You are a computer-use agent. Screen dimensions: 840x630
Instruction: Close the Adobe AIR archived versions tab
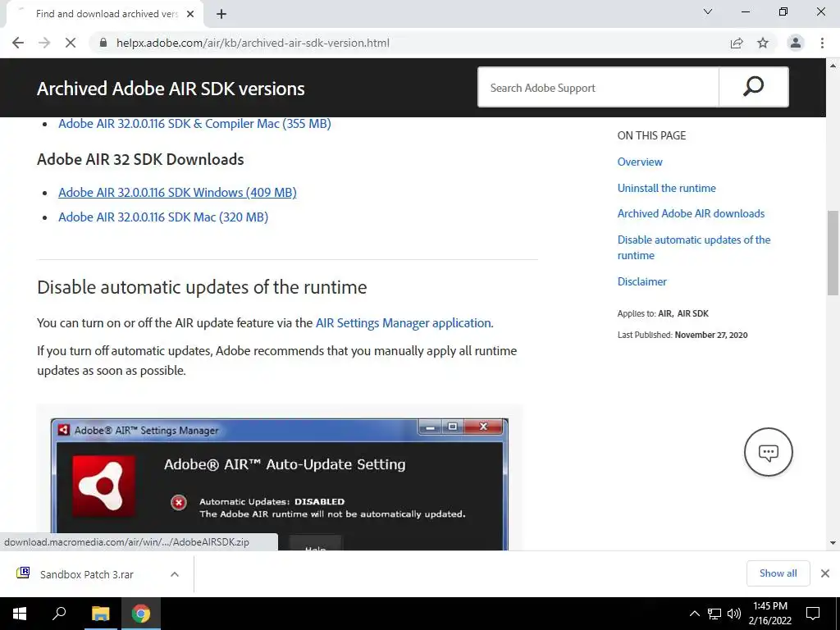click(x=190, y=14)
